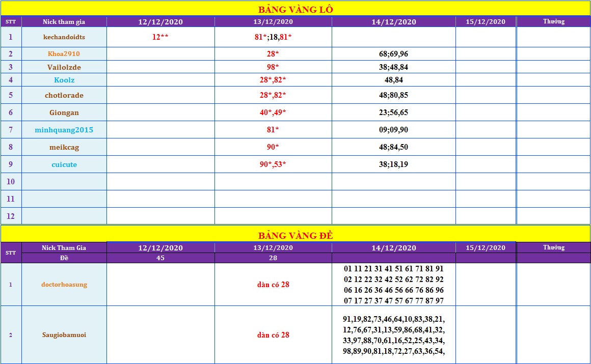Select the kechandoidts nickname cell
Screen dimensions: 591x364
(64, 37)
